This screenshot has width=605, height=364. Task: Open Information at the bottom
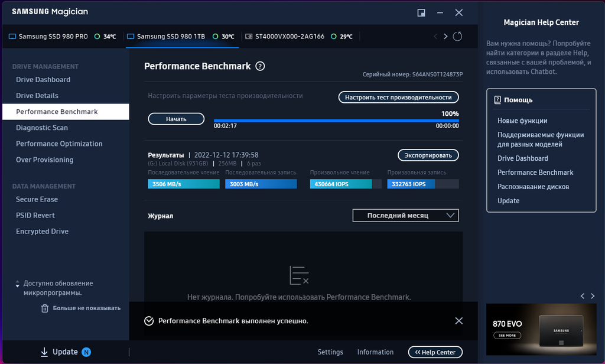375,352
